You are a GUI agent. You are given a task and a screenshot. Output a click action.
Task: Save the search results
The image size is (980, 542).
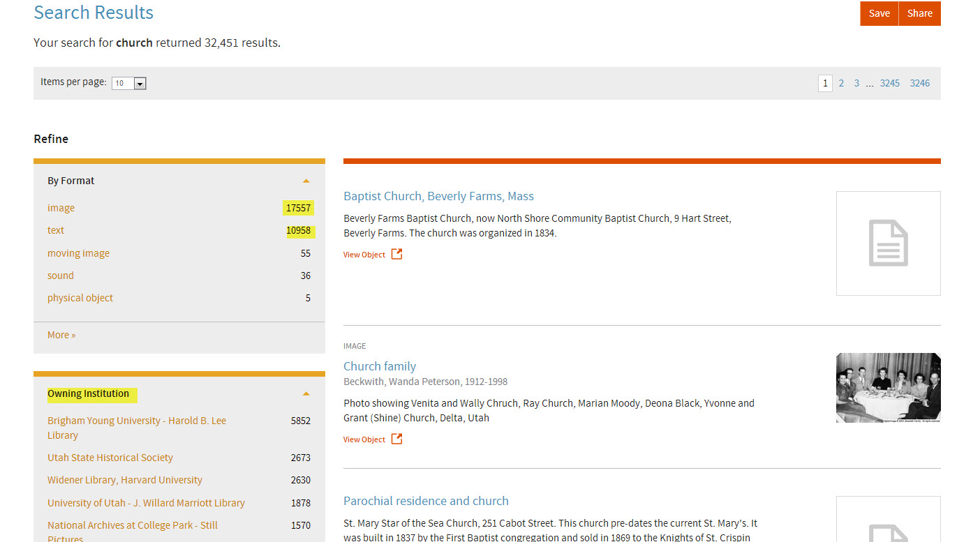point(879,13)
